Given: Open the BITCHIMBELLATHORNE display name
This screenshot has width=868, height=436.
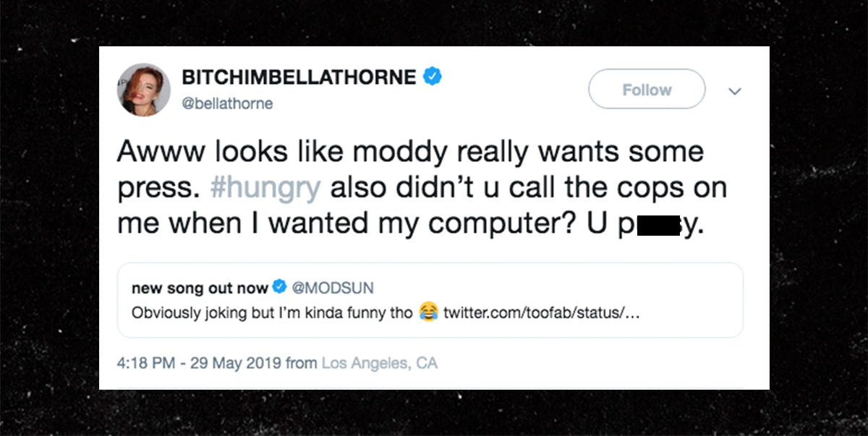Looking at the screenshot, I should [x=299, y=77].
